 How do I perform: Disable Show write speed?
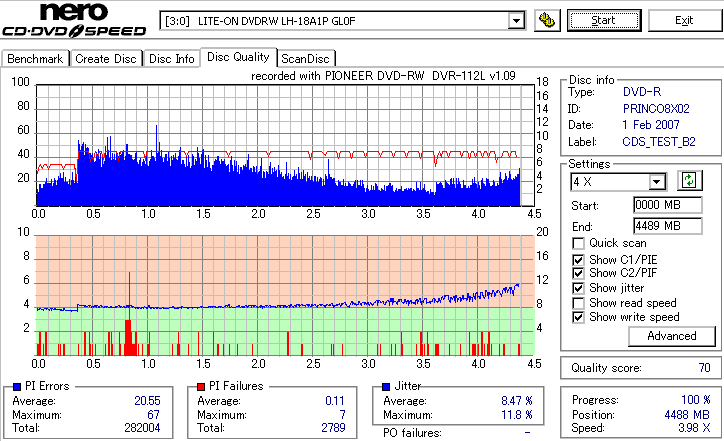pyautogui.click(x=578, y=317)
